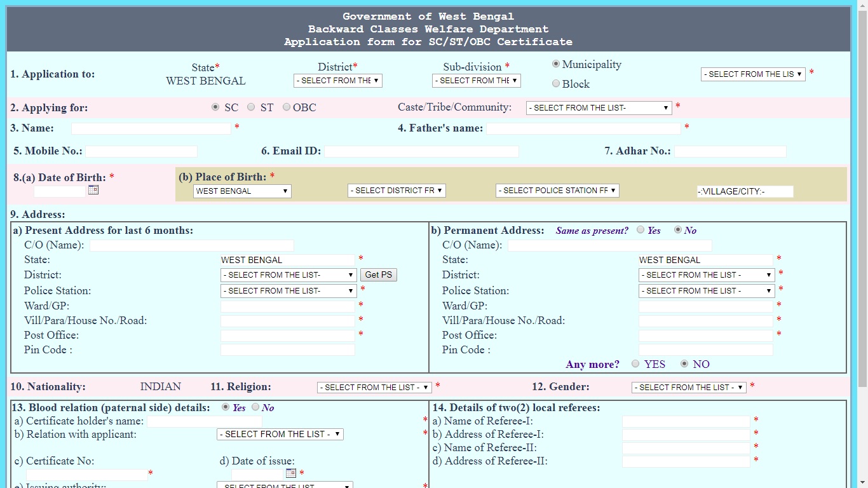The height and width of the screenshot is (488, 868).
Task: Set permanent address same as present to Yes
Action: coord(641,230)
